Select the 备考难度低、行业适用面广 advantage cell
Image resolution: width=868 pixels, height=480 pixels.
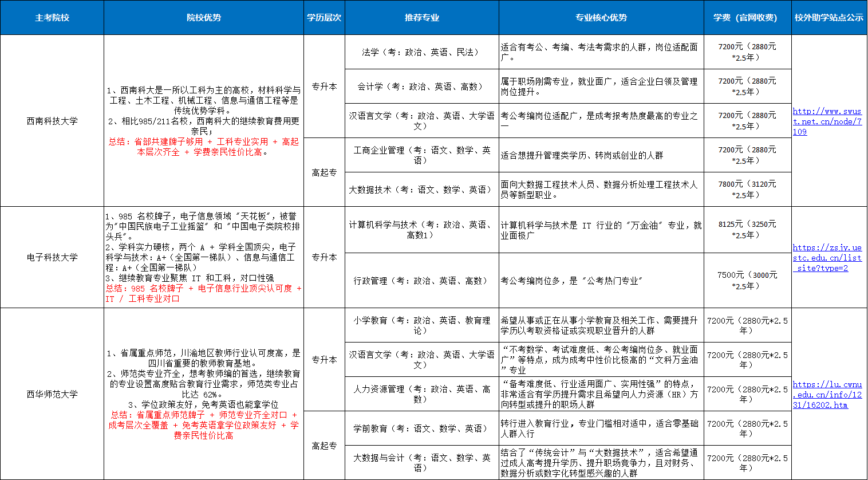(x=601, y=394)
